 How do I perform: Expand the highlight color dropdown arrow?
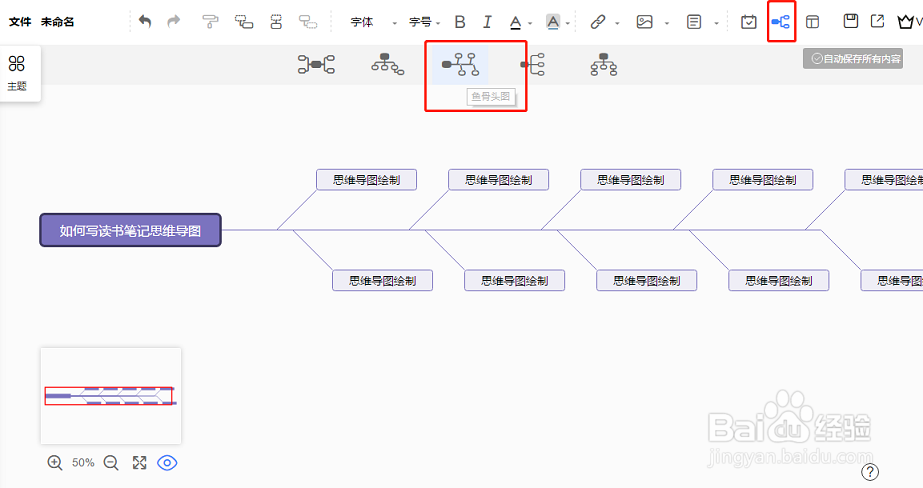(568, 24)
